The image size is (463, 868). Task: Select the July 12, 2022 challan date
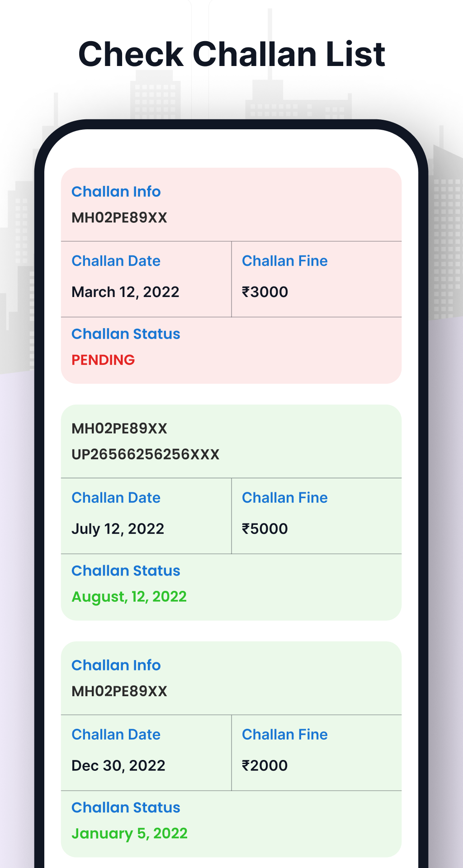pyautogui.click(x=118, y=529)
